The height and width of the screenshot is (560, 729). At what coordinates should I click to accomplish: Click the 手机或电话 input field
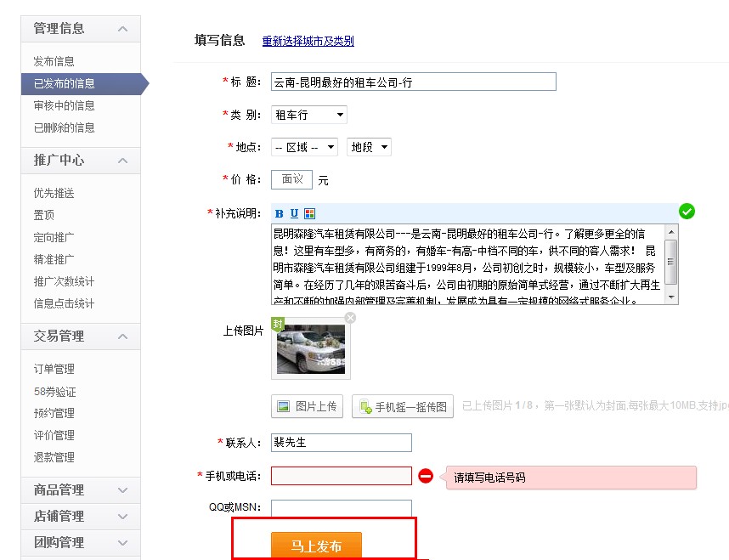click(341, 476)
